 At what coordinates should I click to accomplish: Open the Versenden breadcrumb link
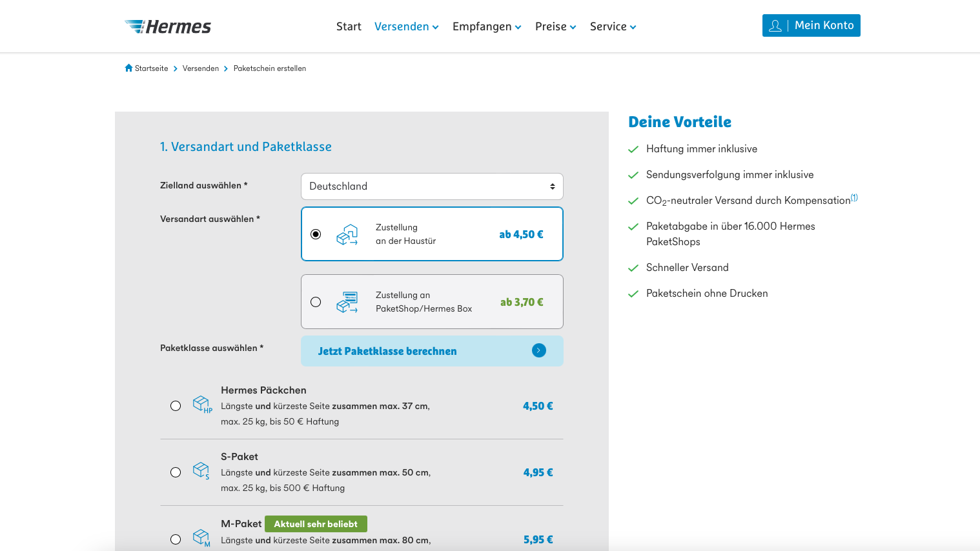[x=200, y=68]
